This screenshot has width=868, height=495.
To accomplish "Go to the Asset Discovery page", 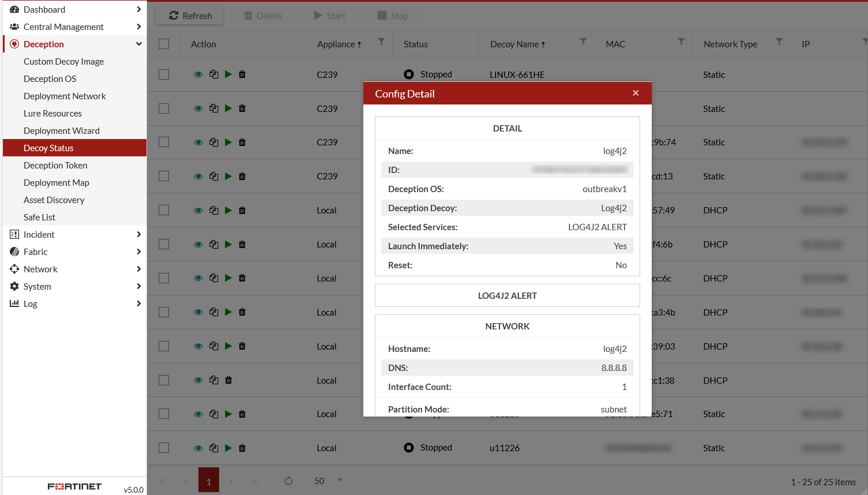I will click(x=54, y=200).
